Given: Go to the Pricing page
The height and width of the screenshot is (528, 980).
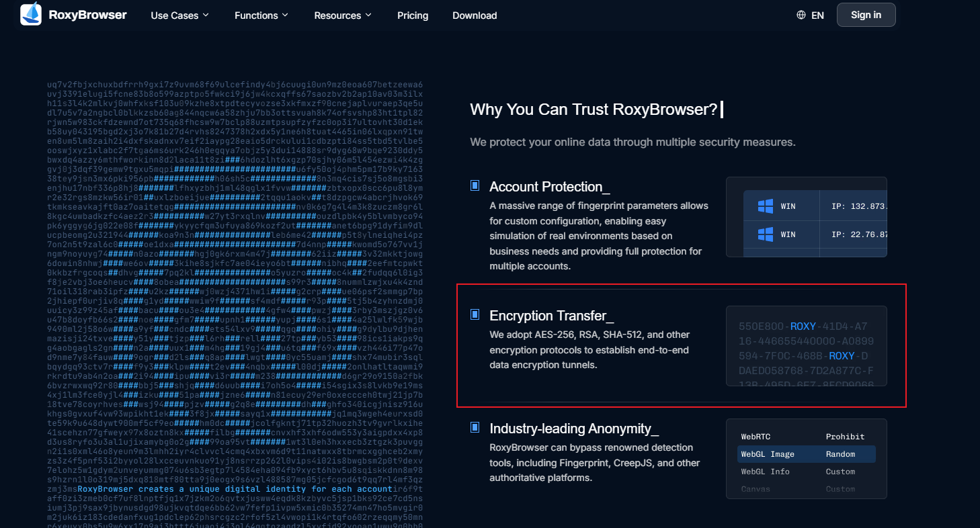Looking at the screenshot, I should (413, 15).
